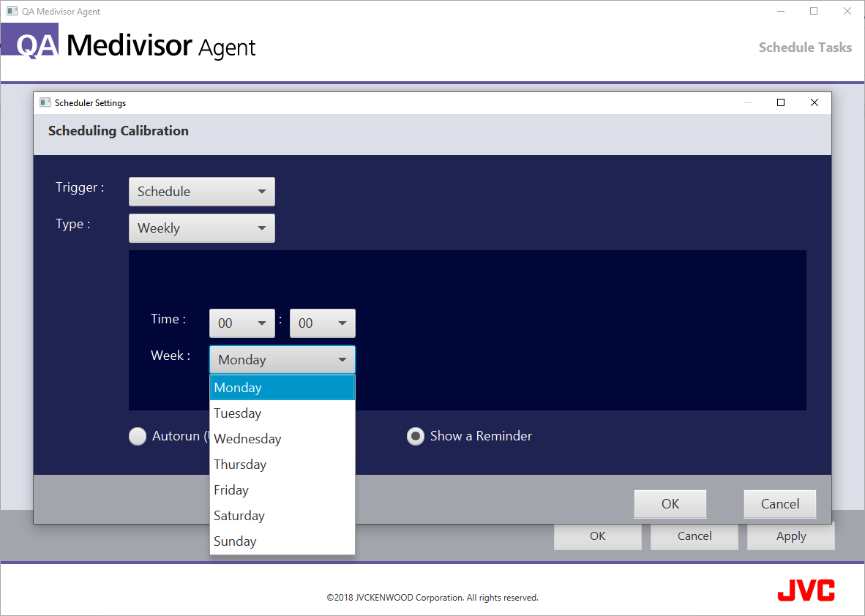The image size is (865, 616).
Task: Expand the hours time dropdown
Action: click(x=242, y=323)
